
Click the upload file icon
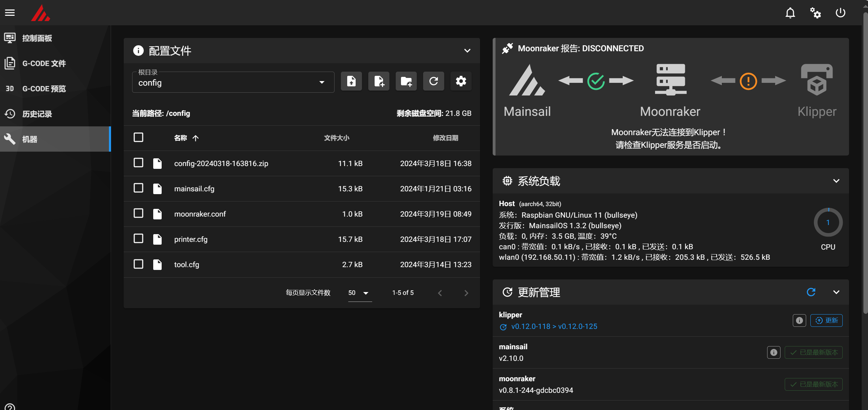351,81
